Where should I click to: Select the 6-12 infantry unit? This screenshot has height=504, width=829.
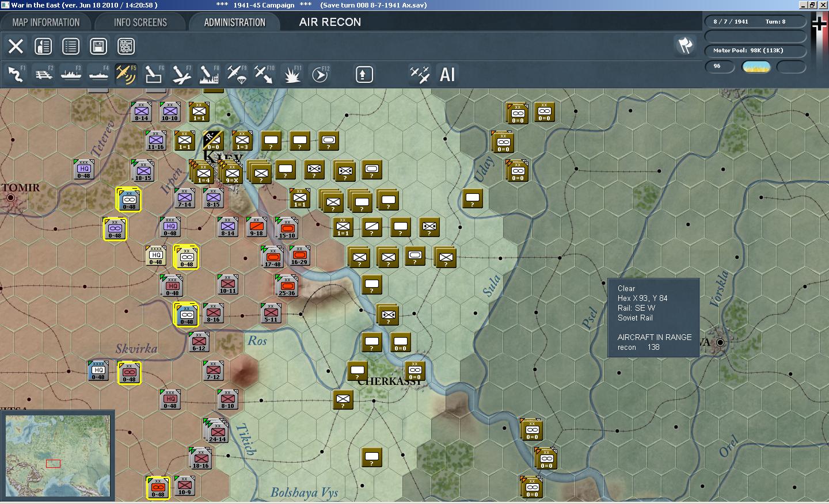pos(199,342)
